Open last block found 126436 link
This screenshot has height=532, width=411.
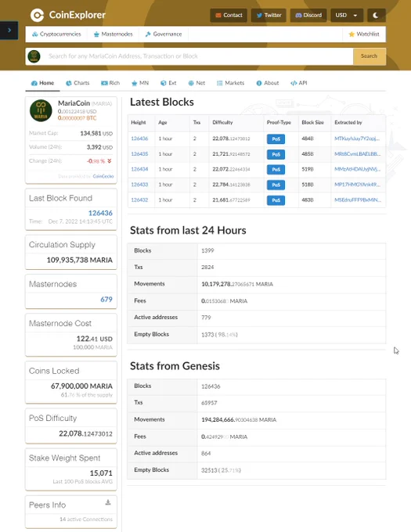coord(100,213)
